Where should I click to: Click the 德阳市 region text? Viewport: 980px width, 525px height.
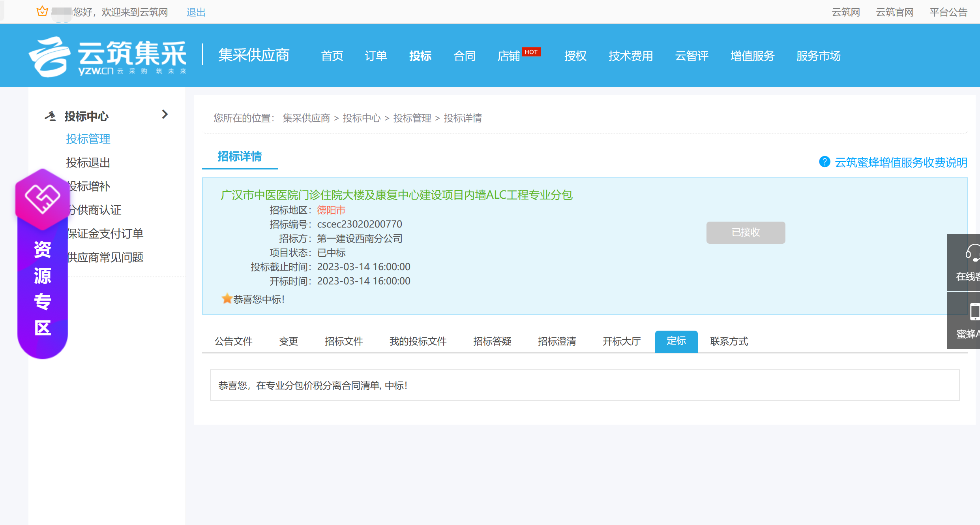pyautogui.click(x=331, y=210)
